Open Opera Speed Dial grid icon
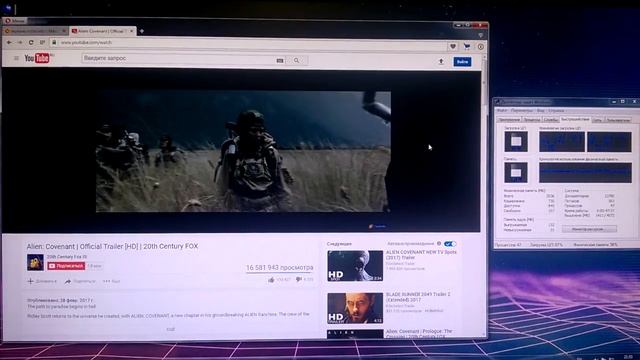 coord(42,42)
